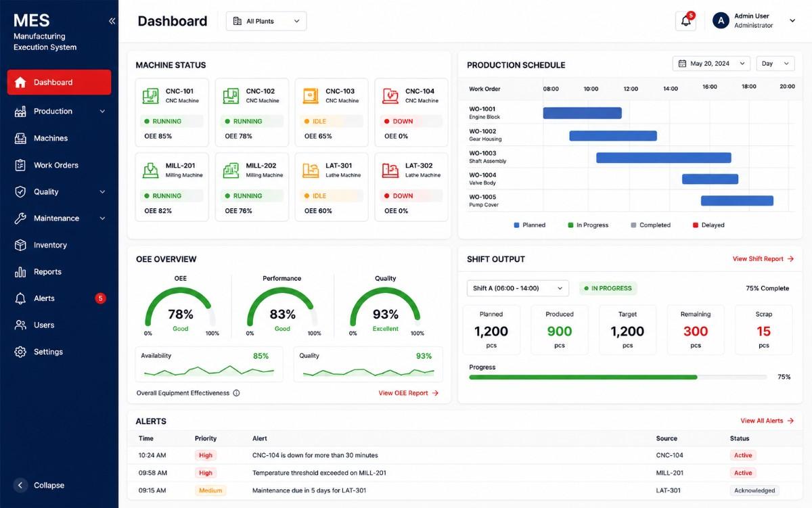Click info icon beside Overall Equipment Effectiveness
Viewport: 812px width, 508px height.
pyautogui.click(x=236, y=393)
